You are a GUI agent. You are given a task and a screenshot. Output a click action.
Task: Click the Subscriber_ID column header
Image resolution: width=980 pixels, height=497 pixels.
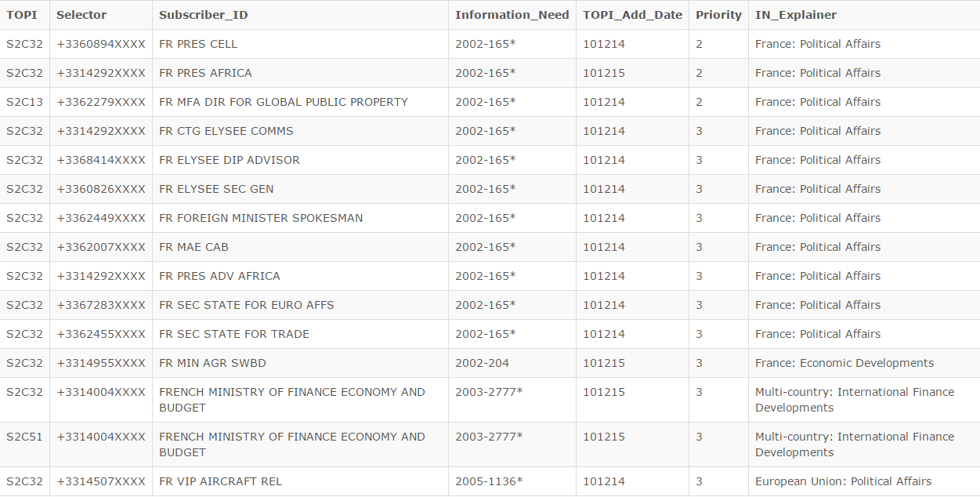pos(204,15)
